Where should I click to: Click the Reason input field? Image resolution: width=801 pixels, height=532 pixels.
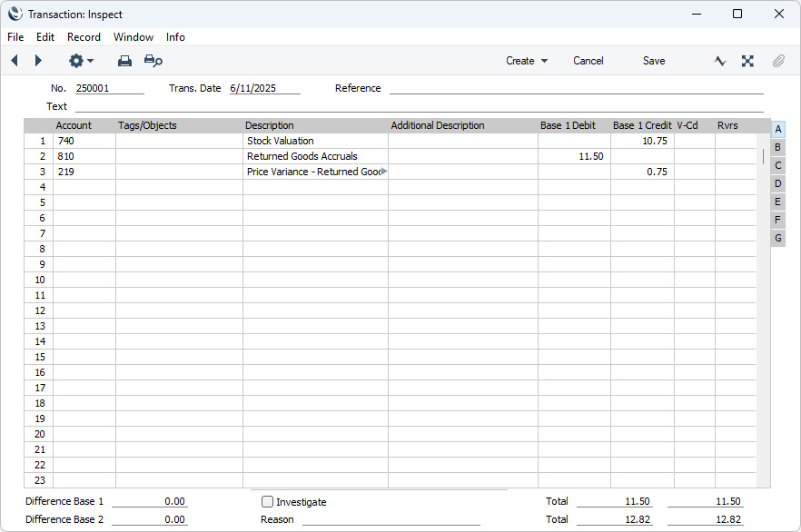point(391,519)
